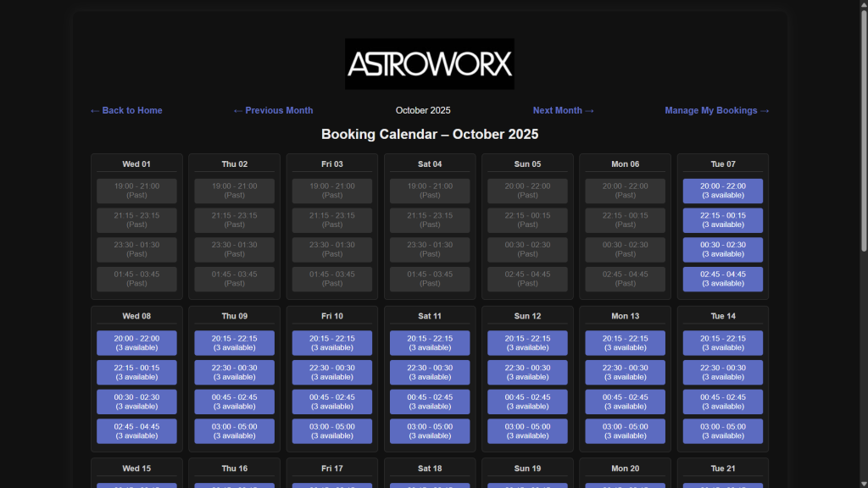Click past Mon 06 slot 22:15 - 00:15
This screenshot has width=868, height=488.
(625, 220)
